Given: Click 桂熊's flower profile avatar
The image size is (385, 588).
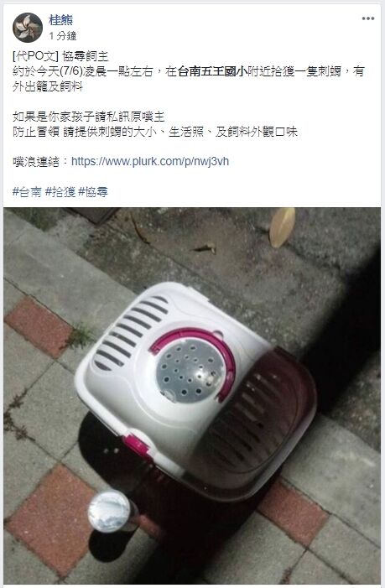Looking at the screenshot, I should [28, 28].
